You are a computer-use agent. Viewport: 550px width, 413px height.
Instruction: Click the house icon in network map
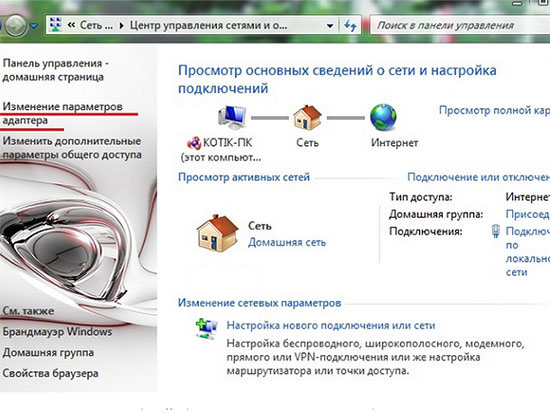(307, 117)
